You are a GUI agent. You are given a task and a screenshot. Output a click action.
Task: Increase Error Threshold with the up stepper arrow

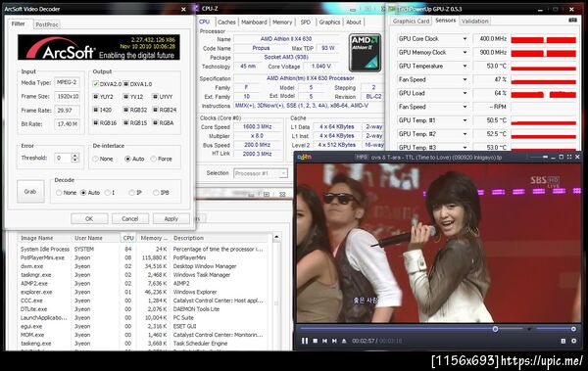[x=75, y=156]
